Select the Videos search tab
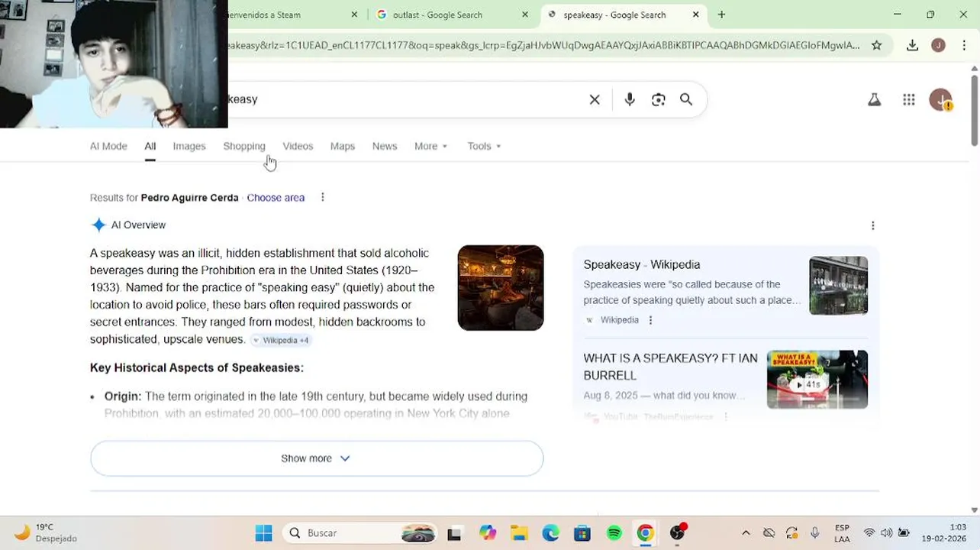The image size is (980, 550). pyautogui.click(x=298, y=146)
